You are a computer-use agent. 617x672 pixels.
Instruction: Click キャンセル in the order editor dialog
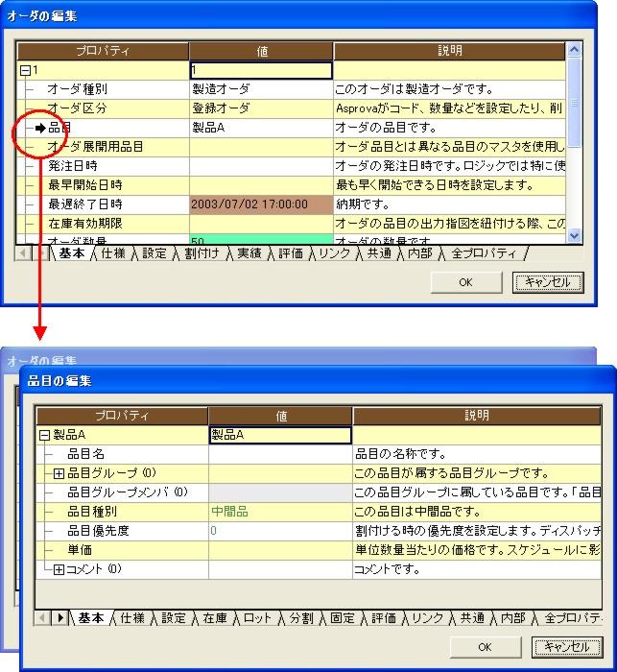point(548,282)
